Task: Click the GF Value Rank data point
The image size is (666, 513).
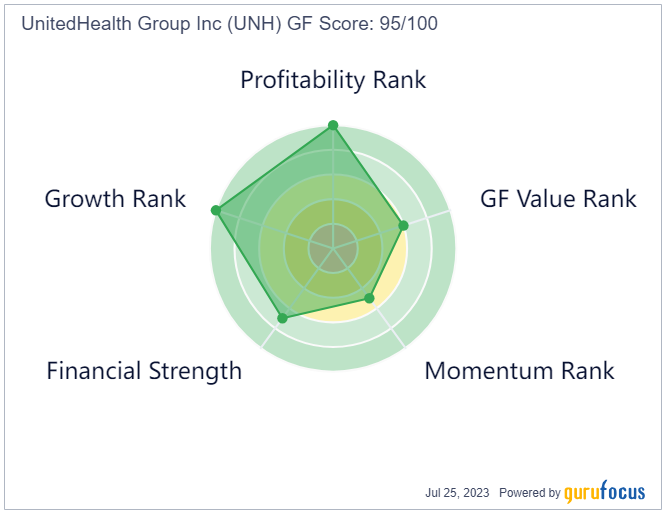Action: tap(404, 225)
